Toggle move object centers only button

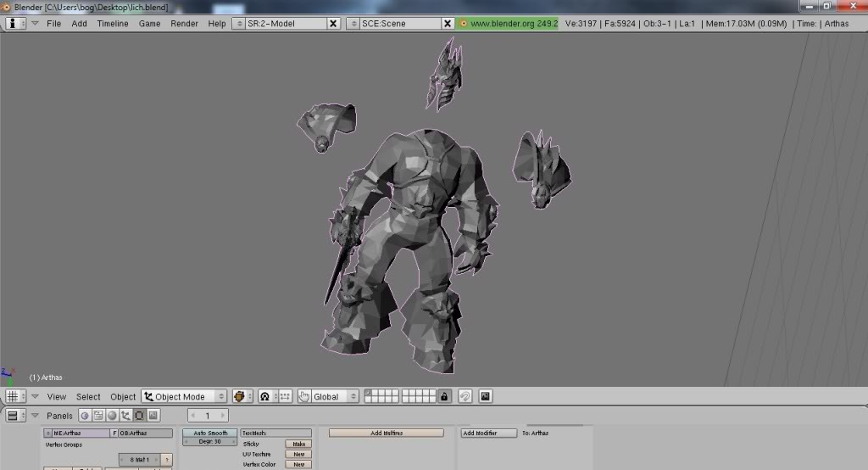285,396
